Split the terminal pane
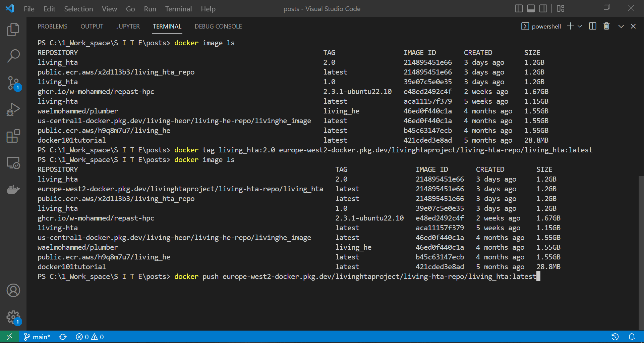The height and width of the screenshot is (343, 644). [x=592, y=26]
